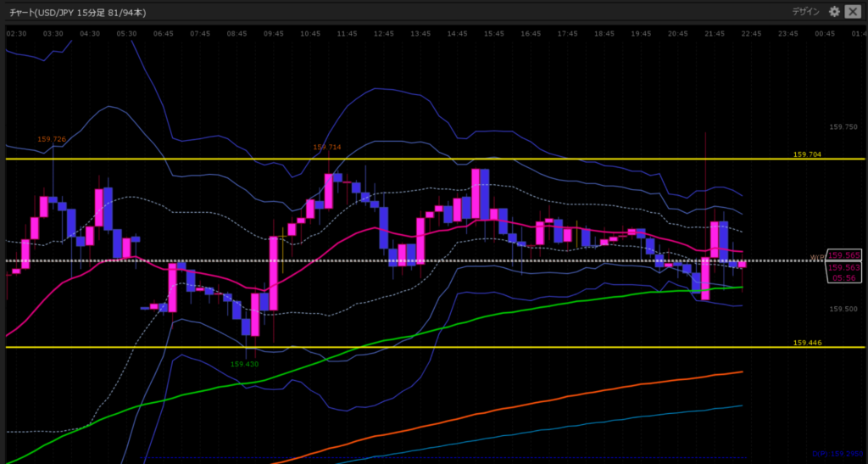Click the green 159.430 low price annotation
This screenshot has width=868, height=464.
pos(244,363)
